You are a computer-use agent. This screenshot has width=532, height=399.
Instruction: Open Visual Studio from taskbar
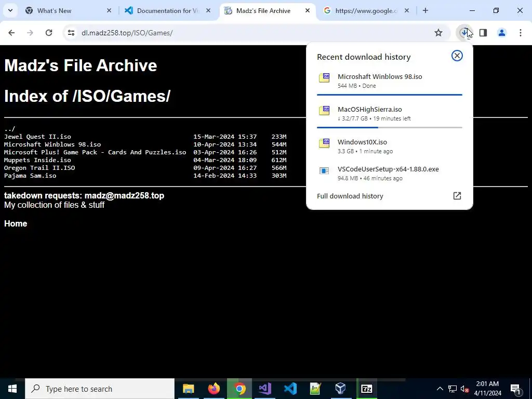(264, 389)
